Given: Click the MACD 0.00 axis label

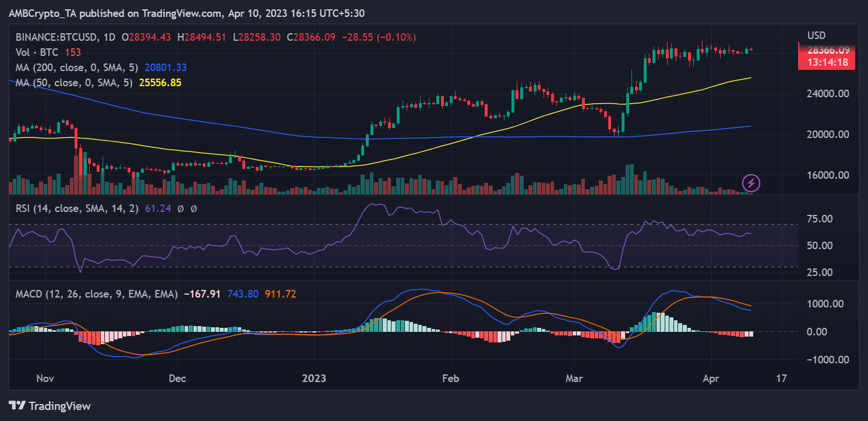Looking at the screenshot, I should point(817,332).
